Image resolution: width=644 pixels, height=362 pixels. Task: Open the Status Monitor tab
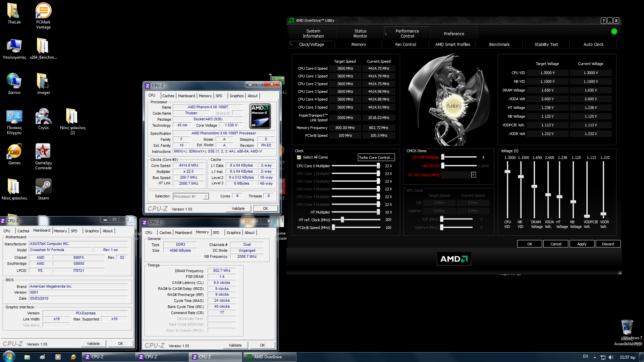point(360,34)
